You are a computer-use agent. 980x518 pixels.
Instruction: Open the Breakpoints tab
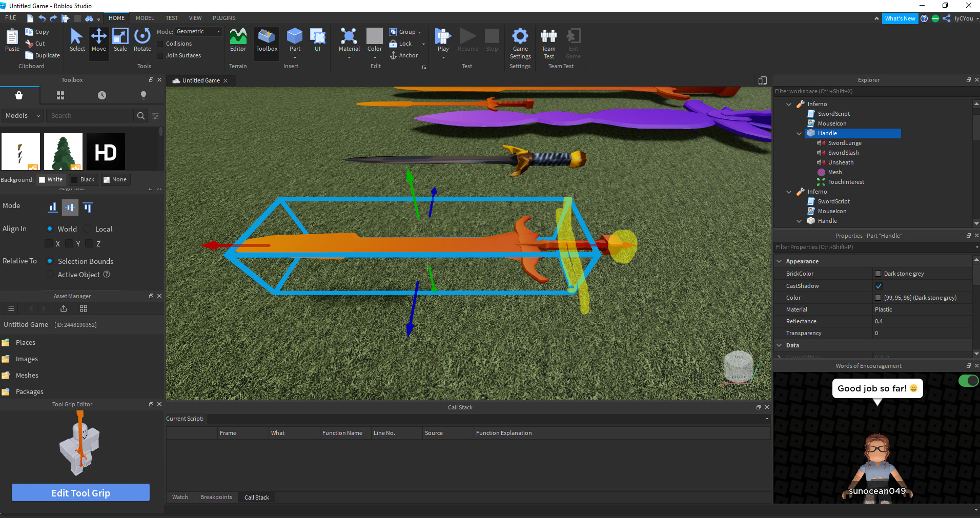216,497
